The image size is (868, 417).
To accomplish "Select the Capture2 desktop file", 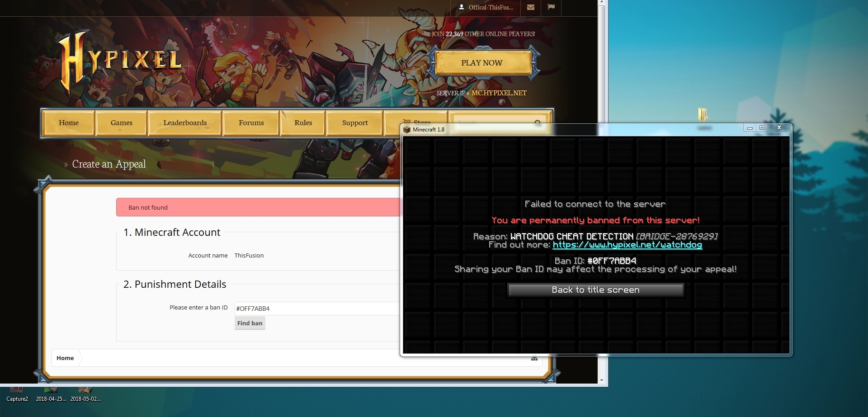I will (x=17, y=395).
